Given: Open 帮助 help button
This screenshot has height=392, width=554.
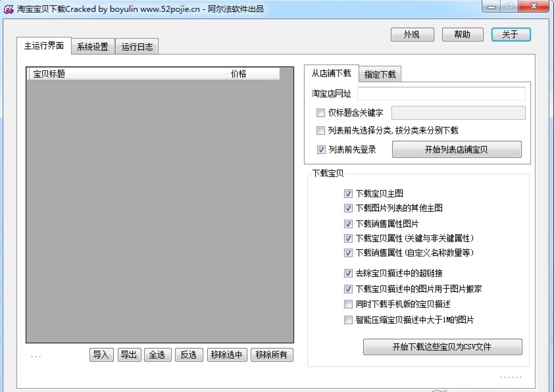Looking at the screenshot, I should [462, 35].
